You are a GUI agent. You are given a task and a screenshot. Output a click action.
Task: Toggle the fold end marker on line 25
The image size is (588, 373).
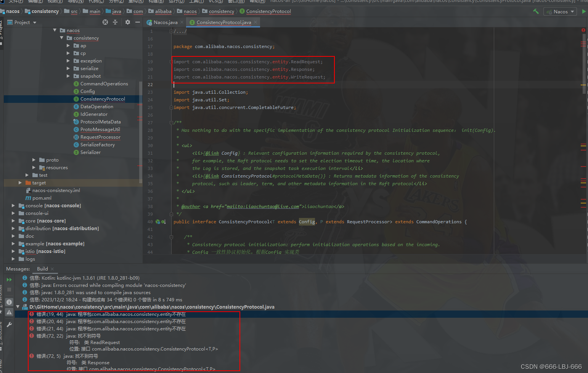(x=171, y=107)
